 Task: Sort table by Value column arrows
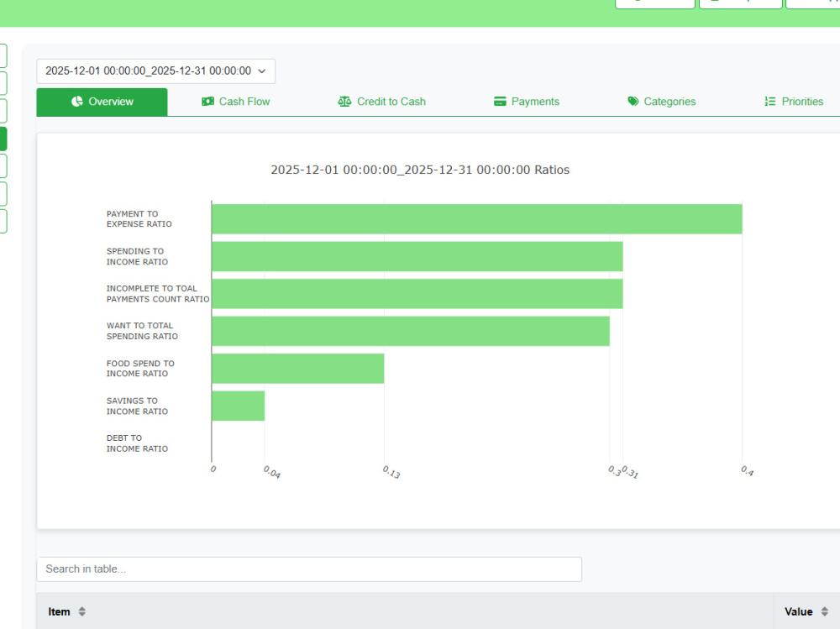pos(825,611)
